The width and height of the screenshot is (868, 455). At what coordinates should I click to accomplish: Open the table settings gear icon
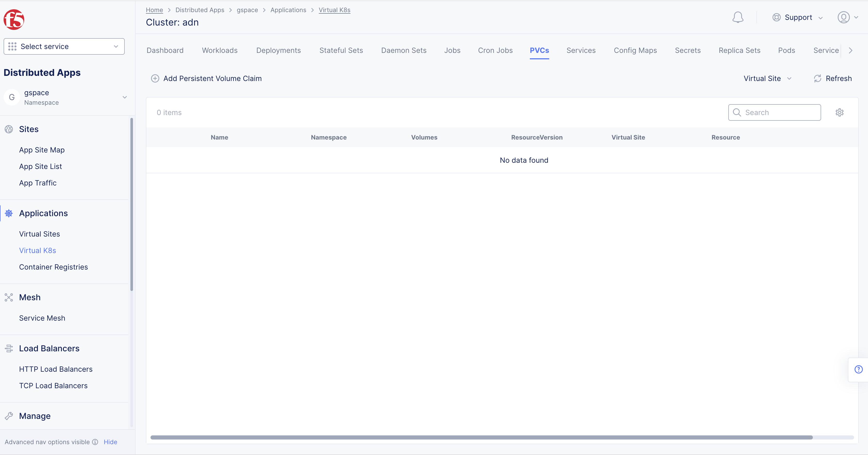839,112
